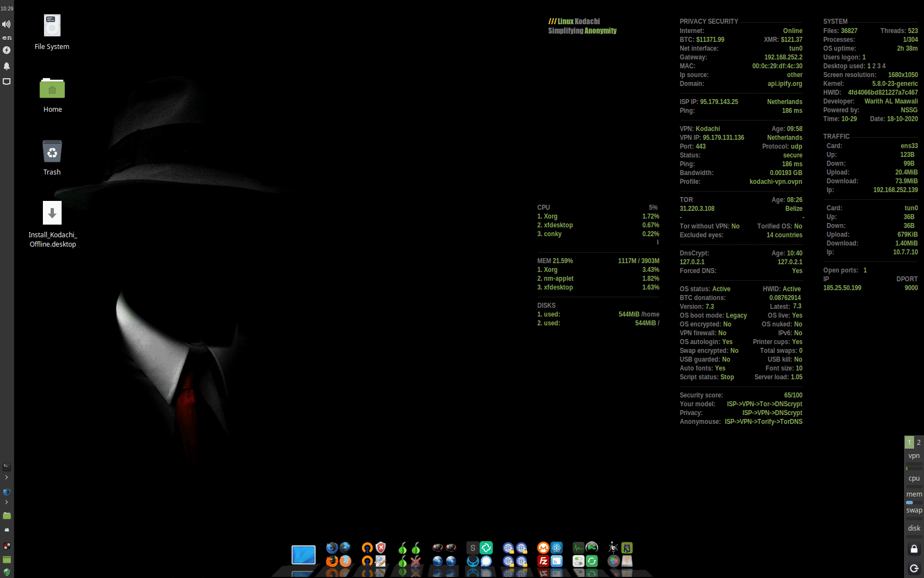
Task: Click the 'kodachi-vpn.ovpn' profile value
Action: [x=776, y=182]
